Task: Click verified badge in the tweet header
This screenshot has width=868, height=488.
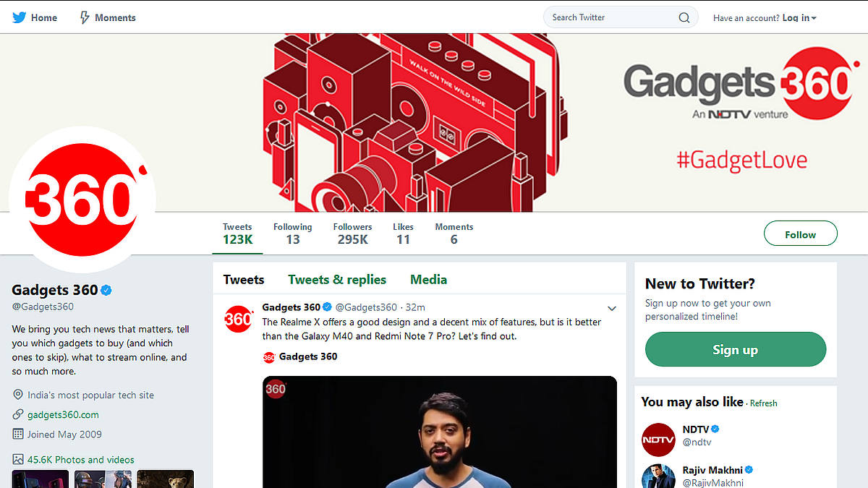Action: click(327, 307)
